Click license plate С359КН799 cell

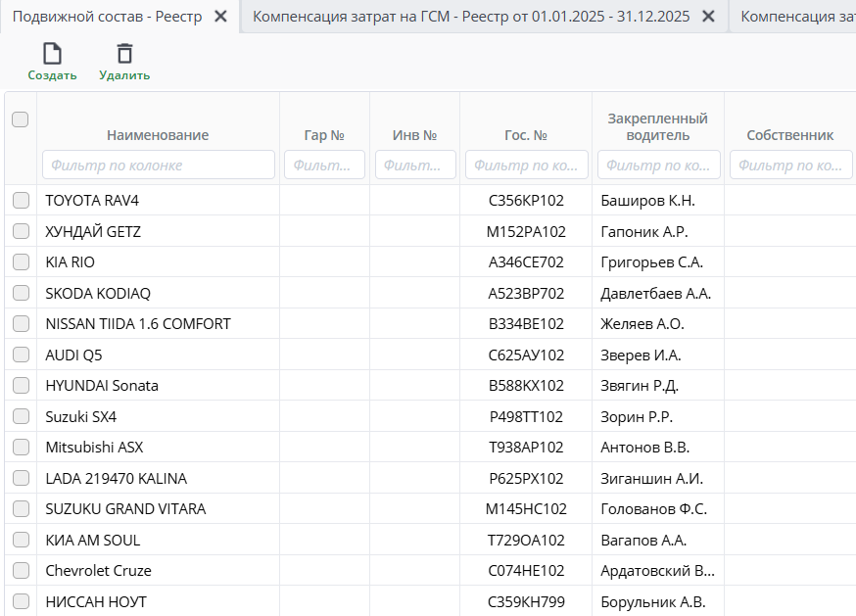point(526,601)
